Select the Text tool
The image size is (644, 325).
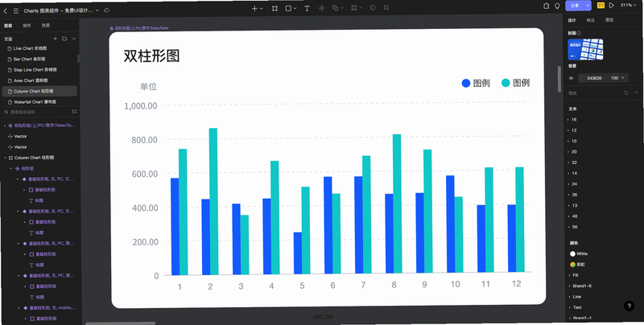pos(307,8)
